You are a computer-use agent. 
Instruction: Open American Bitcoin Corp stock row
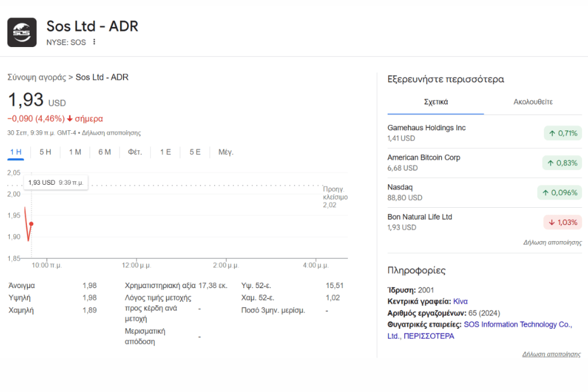click(485, 162)
